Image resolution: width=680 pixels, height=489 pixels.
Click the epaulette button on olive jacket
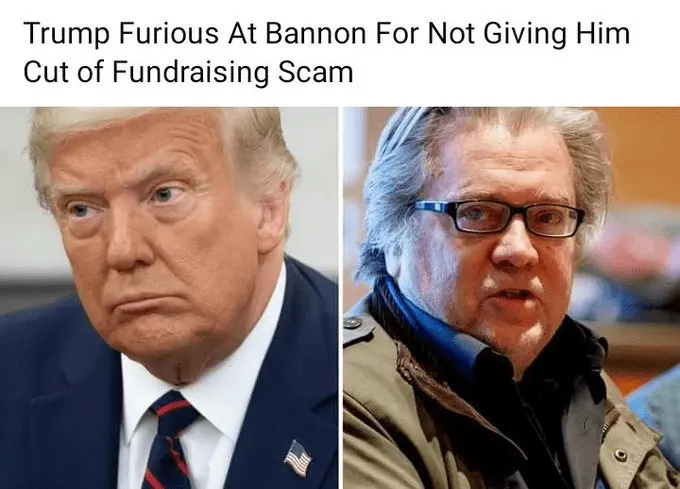tap(352, 323)
